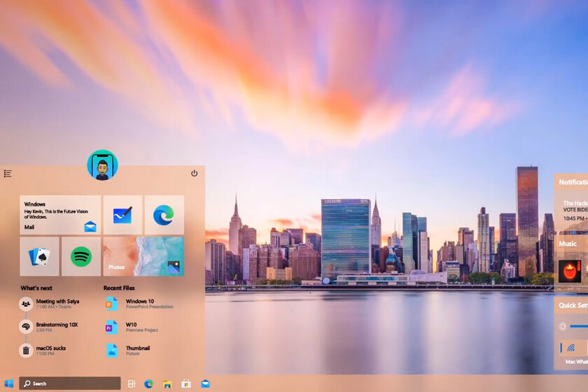Screen dimensions: 588x392
Task: Open Task View from the taskbar
Action: tap(132, 384)
